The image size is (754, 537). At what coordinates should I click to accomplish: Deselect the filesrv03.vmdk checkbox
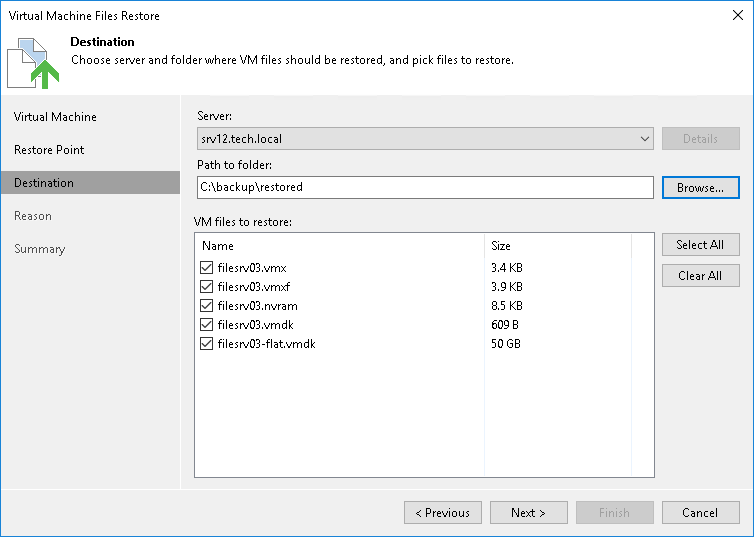click(x=206, y=325)
